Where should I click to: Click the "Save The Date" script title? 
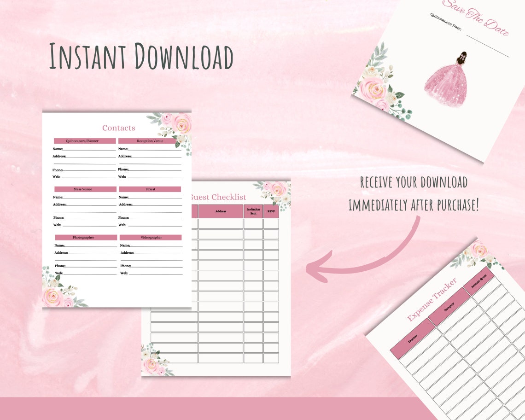click(476, 17)
